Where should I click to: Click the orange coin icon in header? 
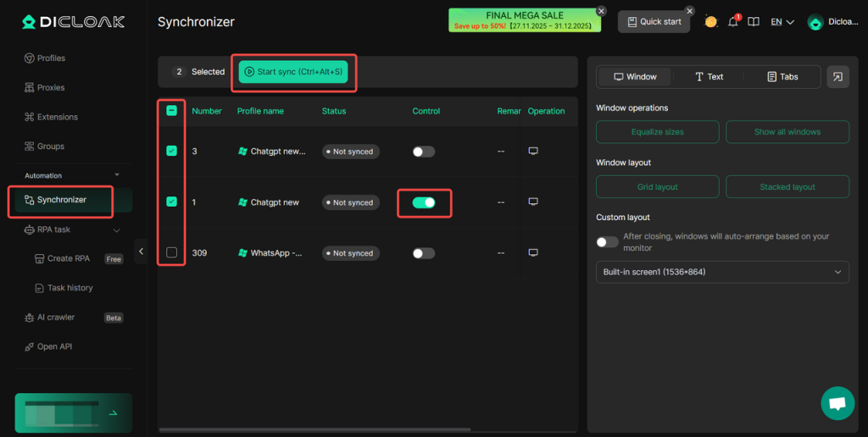(x=711, y=22)
